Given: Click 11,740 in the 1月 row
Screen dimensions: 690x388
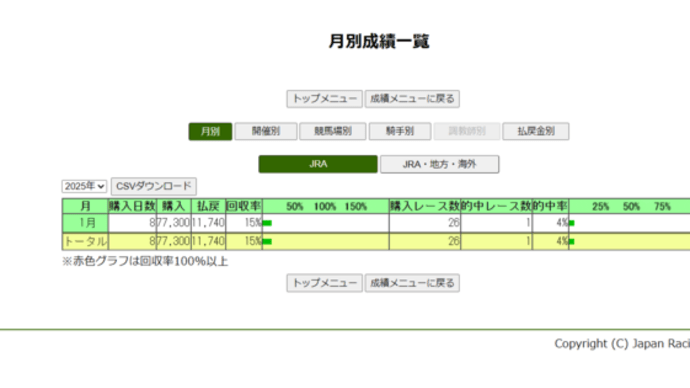Looking at the screenshot, I should point(208,223).
